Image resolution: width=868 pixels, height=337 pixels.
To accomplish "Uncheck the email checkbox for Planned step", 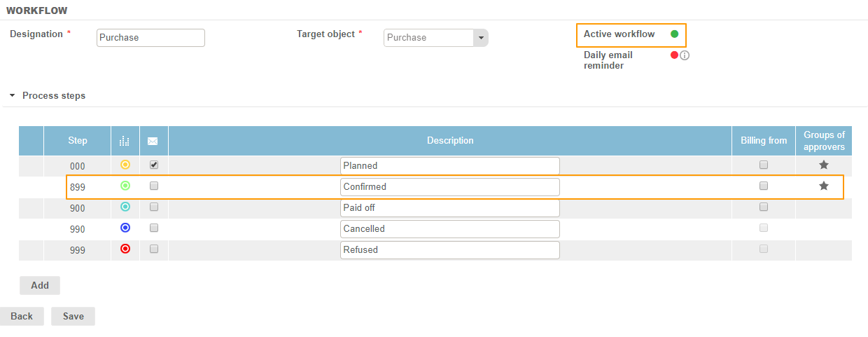I will click(154, 165).
